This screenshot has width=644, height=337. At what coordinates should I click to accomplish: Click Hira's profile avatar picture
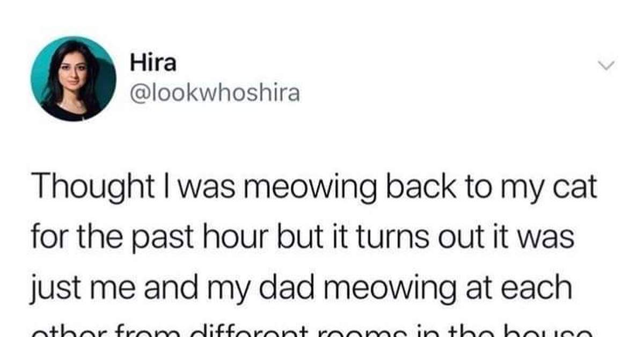(x=74, y=79)
